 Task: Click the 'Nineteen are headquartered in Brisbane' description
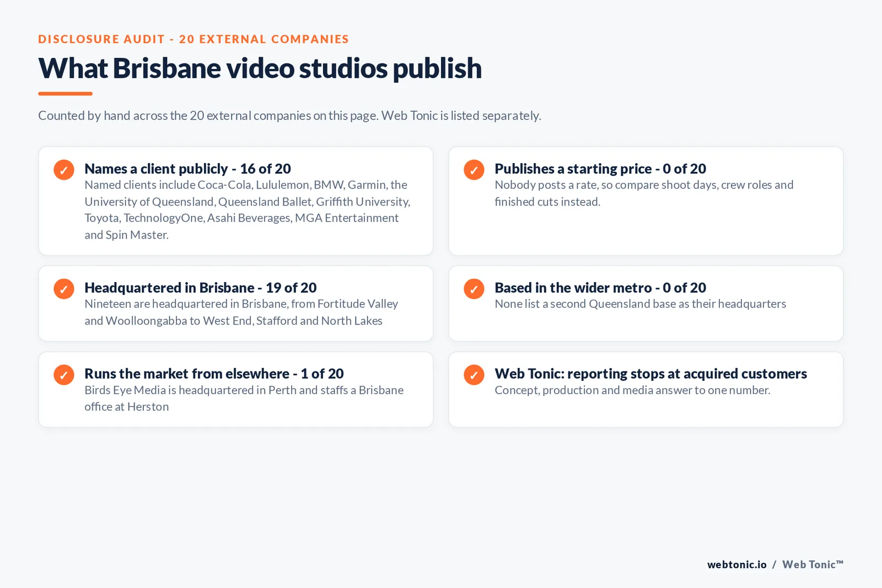pyautogui.click(x=241, y=312)
